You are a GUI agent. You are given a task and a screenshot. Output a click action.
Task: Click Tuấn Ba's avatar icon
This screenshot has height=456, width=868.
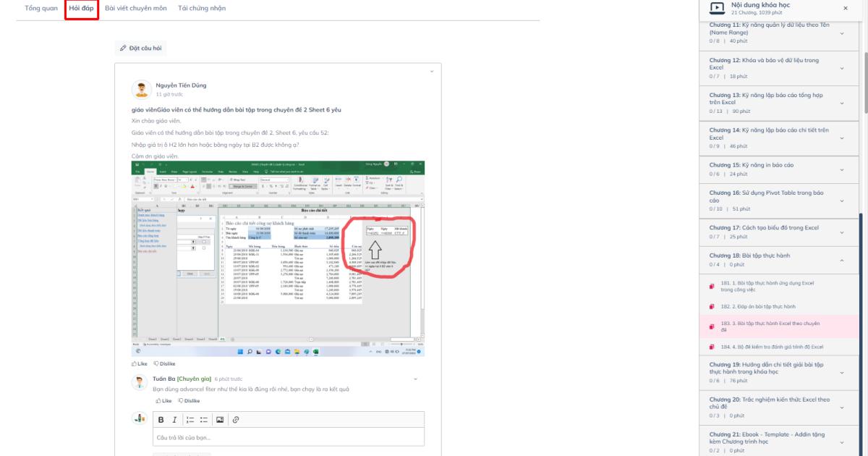[x=140, y=383]
